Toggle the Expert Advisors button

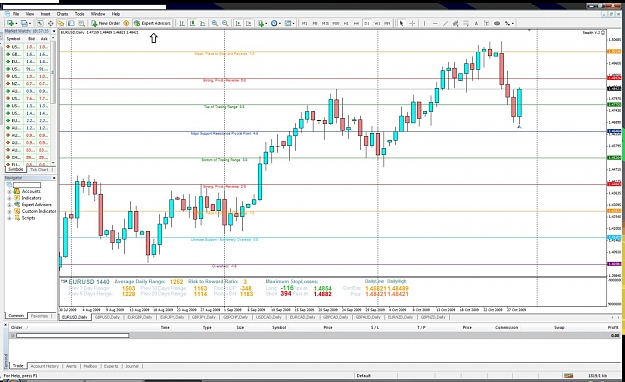pyautogui.click(x=152, y=23)
